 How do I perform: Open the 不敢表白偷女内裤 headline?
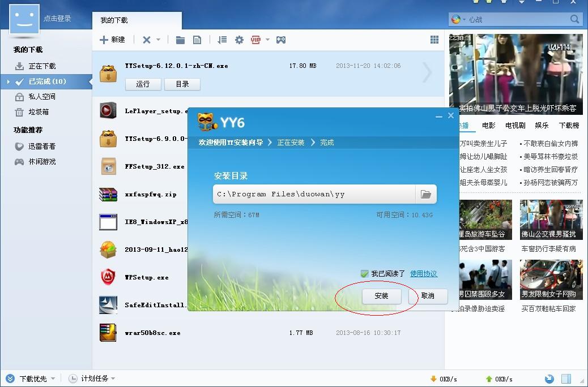pos(551,144)
